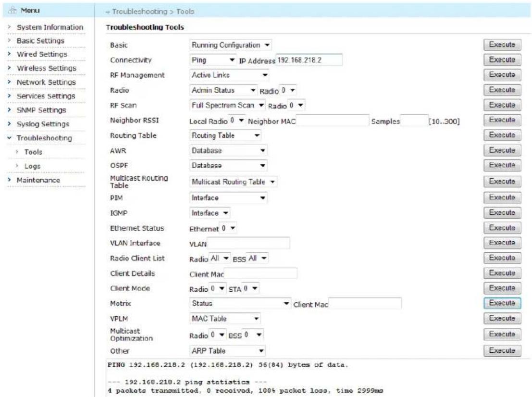Open Wireless Settings menu

pyautogui.click(x=47, y=68)
